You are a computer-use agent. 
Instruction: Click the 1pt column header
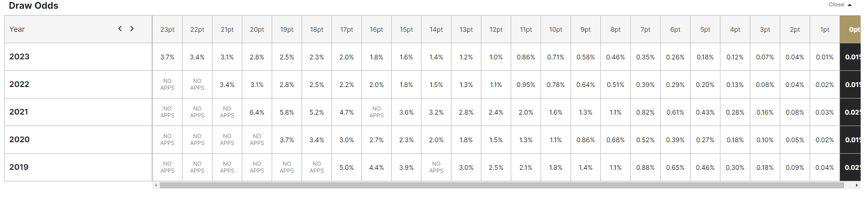(x=825, y=29)
